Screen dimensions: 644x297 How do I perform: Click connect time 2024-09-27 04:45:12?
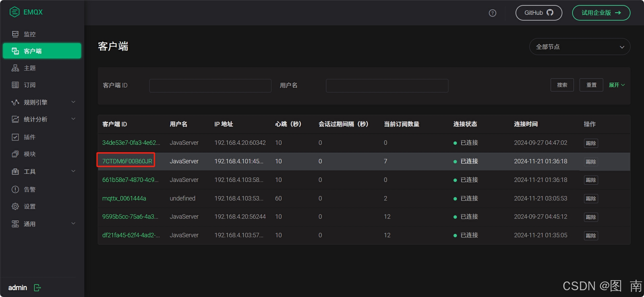tap(540, 217)
